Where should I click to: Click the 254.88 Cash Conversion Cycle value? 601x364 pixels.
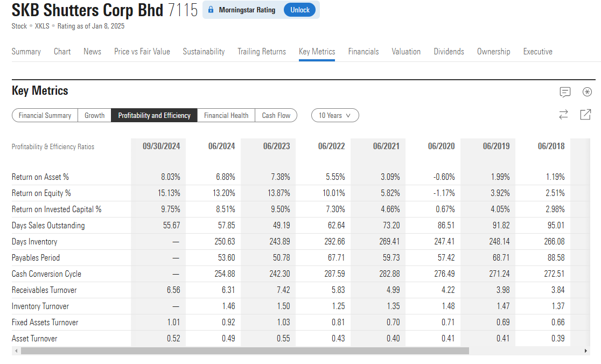(225, 274)
